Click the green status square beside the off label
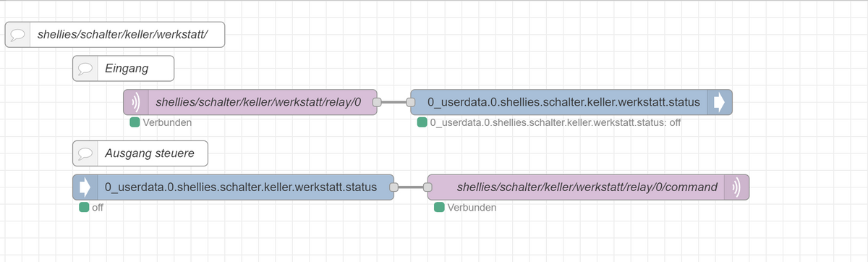Screen dimensions: 868x262 pyautogui.click(x=84, y=208)
